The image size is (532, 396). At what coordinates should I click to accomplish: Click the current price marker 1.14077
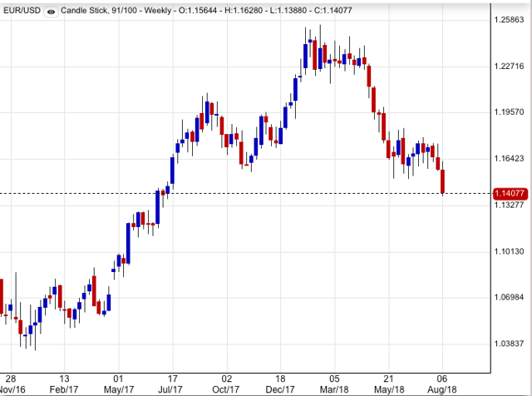coord(510,194)
